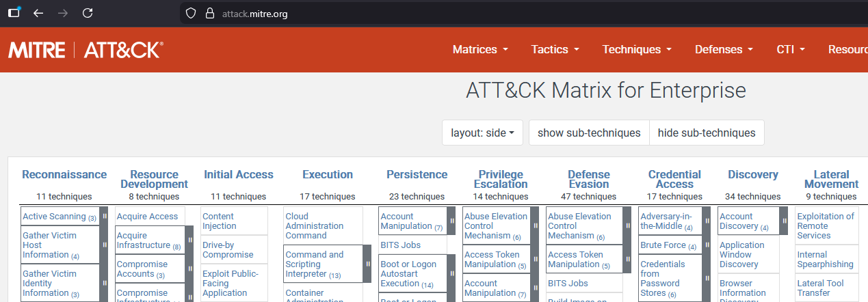
Task: Click the tab overview icon beside the back arrow
Action: (14, 12)
